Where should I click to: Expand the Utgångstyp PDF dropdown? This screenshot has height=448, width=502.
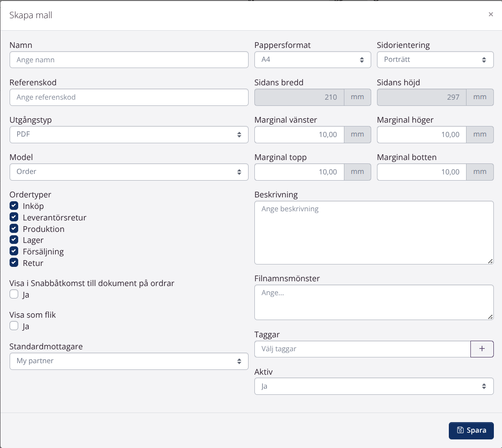pyautogui.click(x=129, y=135)
